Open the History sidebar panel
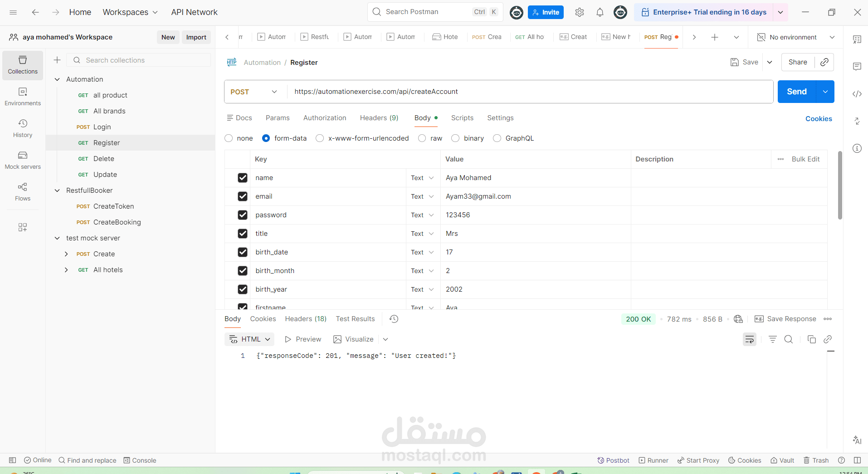Image resolution: width=868 pixels, height=474 pixels. (23, 129)
